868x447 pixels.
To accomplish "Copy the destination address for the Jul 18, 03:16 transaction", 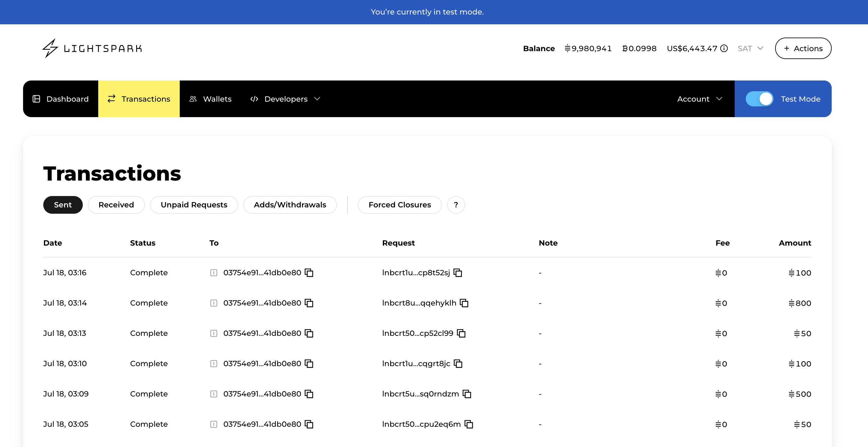I will point(309,272).
